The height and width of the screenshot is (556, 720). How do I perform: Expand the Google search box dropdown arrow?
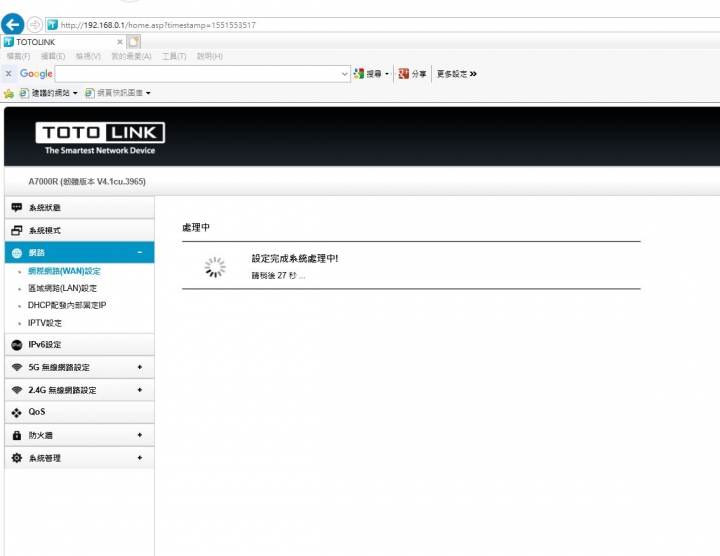pos(345,74)
